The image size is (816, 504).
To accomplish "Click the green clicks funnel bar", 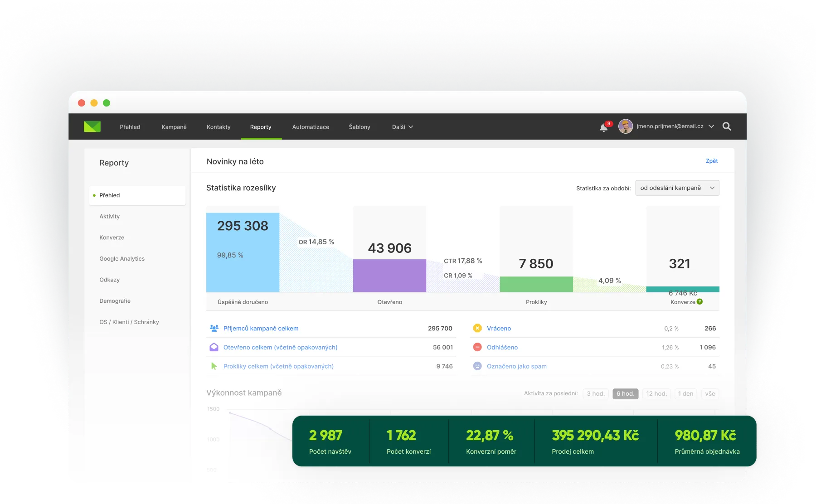I will [536, 284].
